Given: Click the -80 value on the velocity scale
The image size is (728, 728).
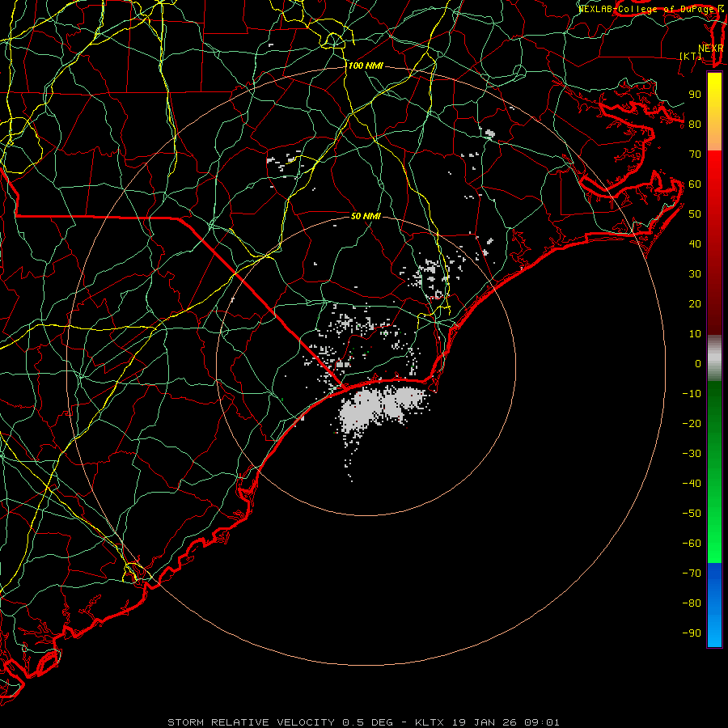Looking at the screenshot, I should pos(692,603).
